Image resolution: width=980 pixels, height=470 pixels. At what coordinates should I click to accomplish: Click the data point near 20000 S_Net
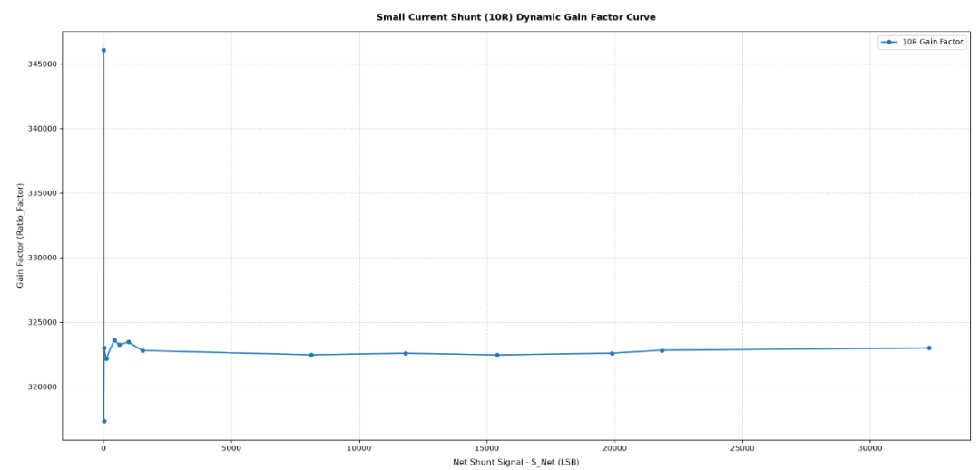[612, 353]
